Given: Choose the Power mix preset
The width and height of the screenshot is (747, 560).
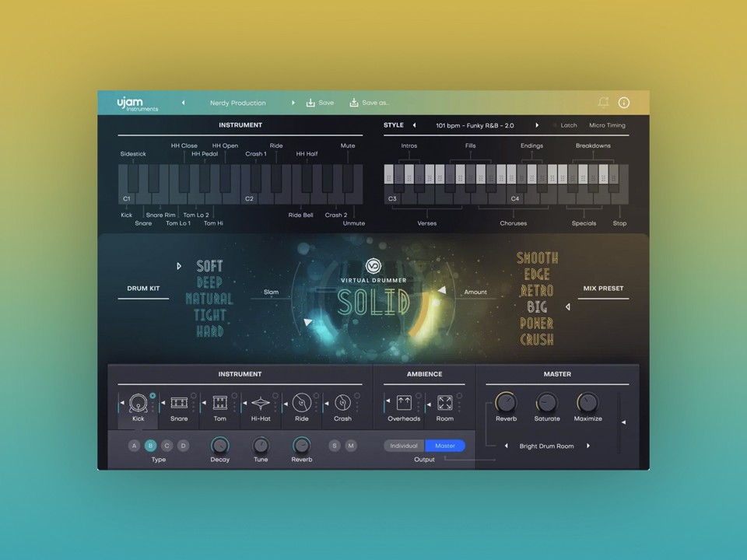Looking at the screenshot, I should (x=538, y=324).
